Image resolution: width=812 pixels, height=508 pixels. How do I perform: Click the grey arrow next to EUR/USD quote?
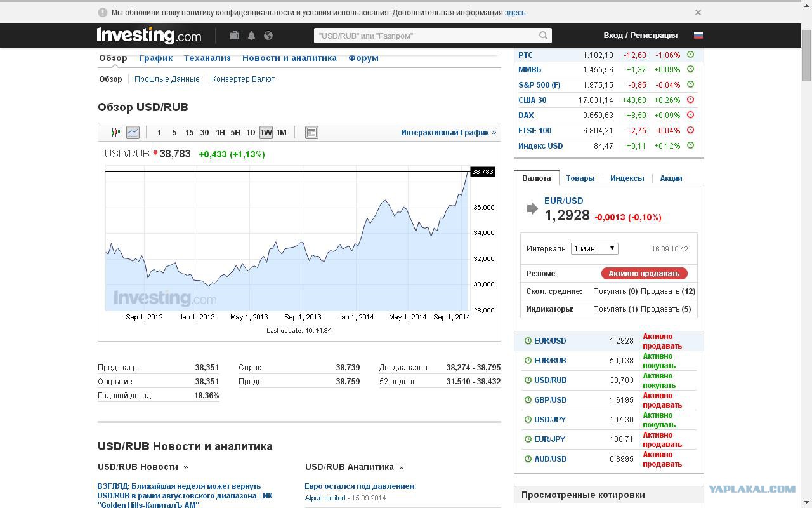(x=532, y=208)
